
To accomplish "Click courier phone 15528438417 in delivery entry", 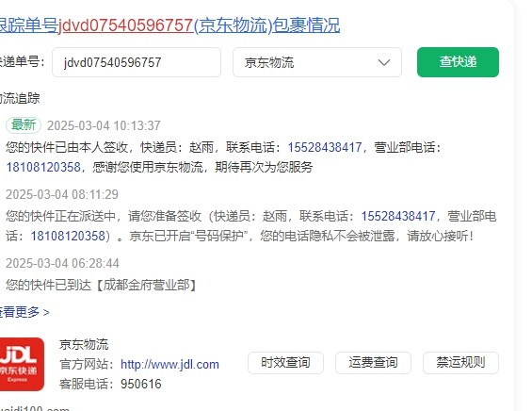I will pyautogui.click(x=398, y=216).
